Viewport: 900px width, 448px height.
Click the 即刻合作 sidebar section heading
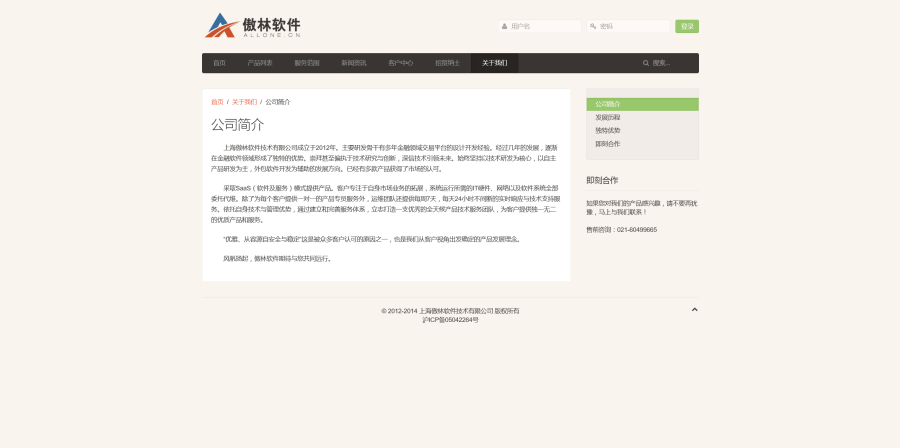click(602, 181)
